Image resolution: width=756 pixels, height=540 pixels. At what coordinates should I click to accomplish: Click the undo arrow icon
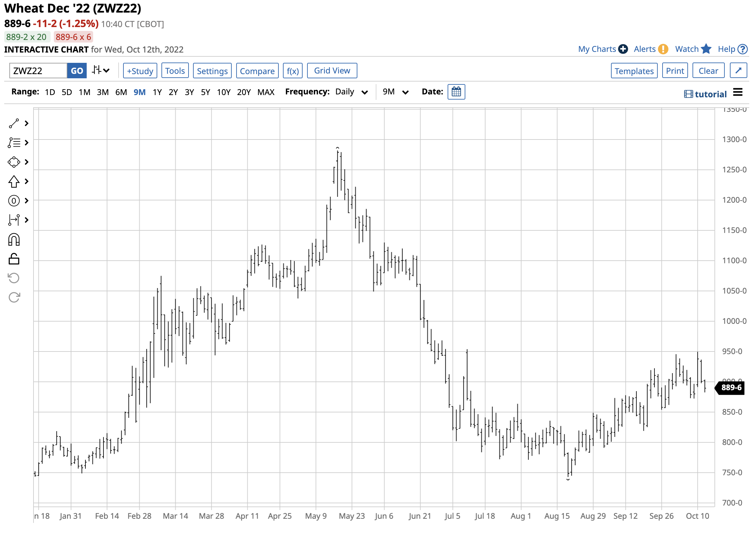coord(14,279)
